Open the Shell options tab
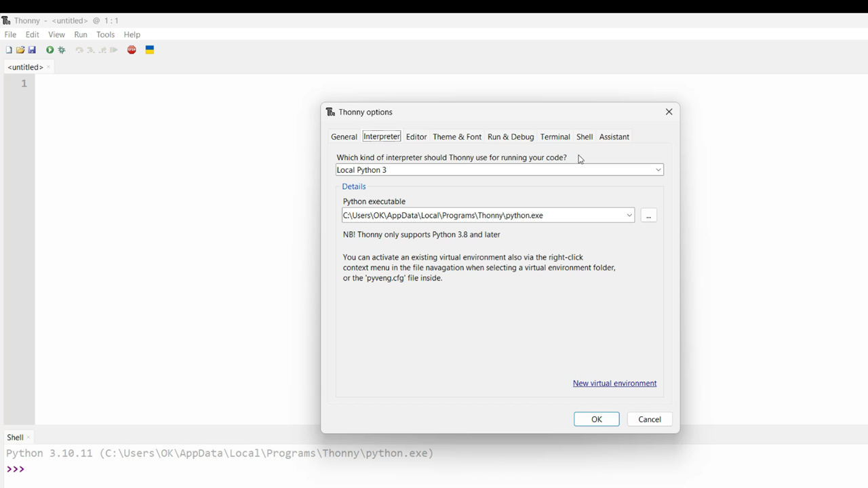Image resolution: width=868 pixels, height=488 pixels. (585, 137)
